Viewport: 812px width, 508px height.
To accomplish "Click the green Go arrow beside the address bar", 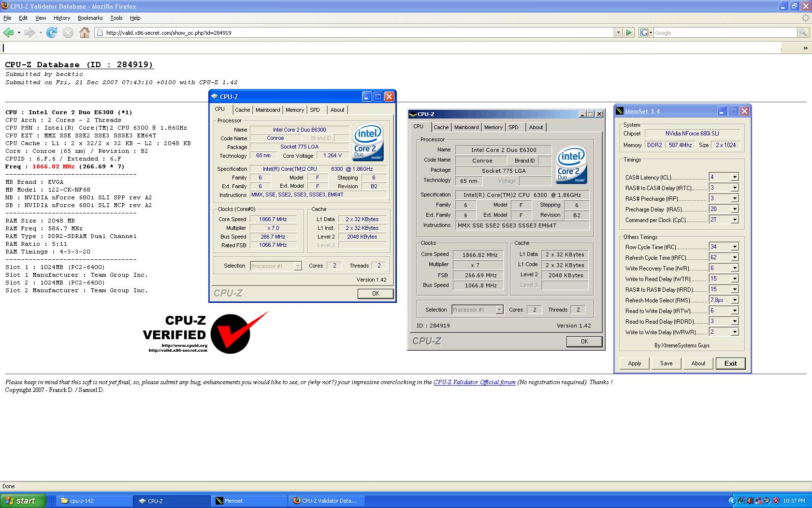I will (x=629, y=32).
